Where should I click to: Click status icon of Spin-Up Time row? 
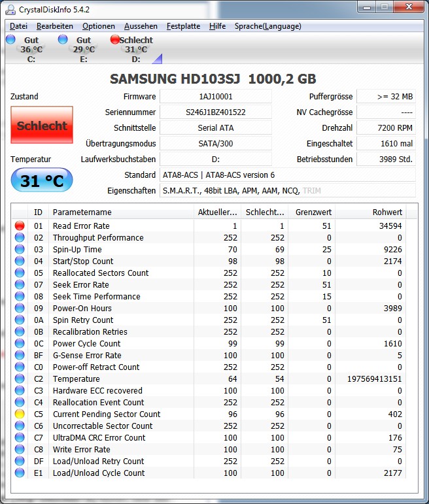20,249
